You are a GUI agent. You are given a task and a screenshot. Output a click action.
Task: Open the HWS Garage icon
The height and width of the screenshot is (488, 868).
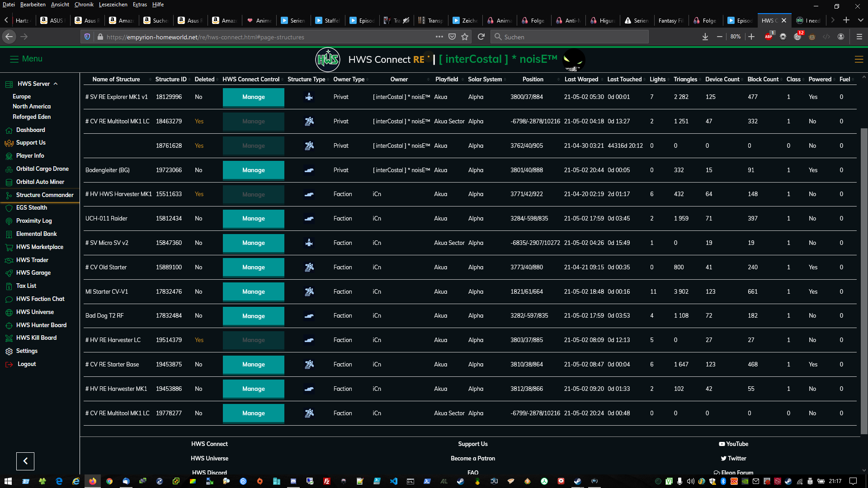click(9, 273)
